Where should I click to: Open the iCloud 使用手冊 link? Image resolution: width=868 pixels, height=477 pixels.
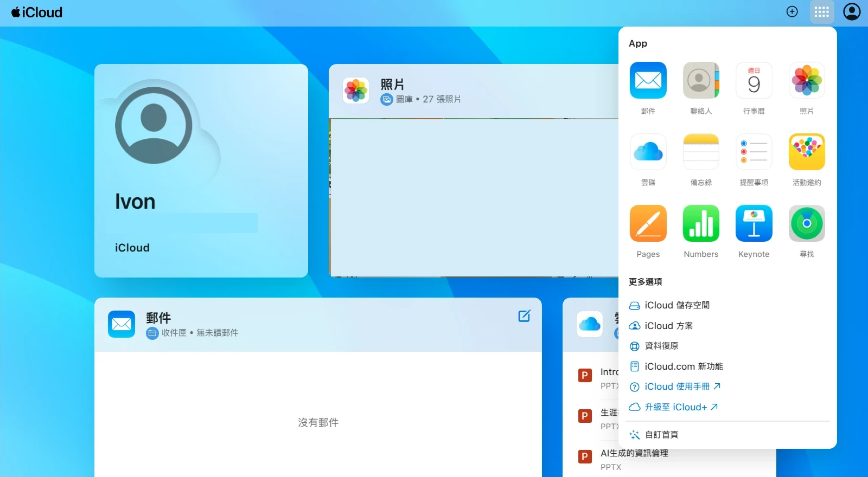point(682,386)
